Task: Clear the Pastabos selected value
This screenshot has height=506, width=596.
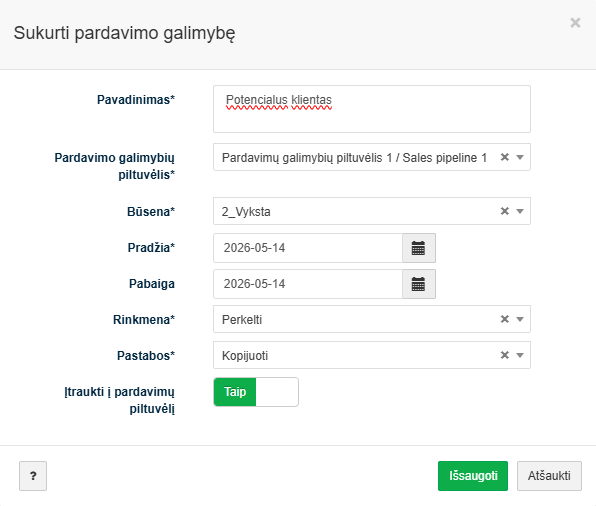Action: [504, 355]
